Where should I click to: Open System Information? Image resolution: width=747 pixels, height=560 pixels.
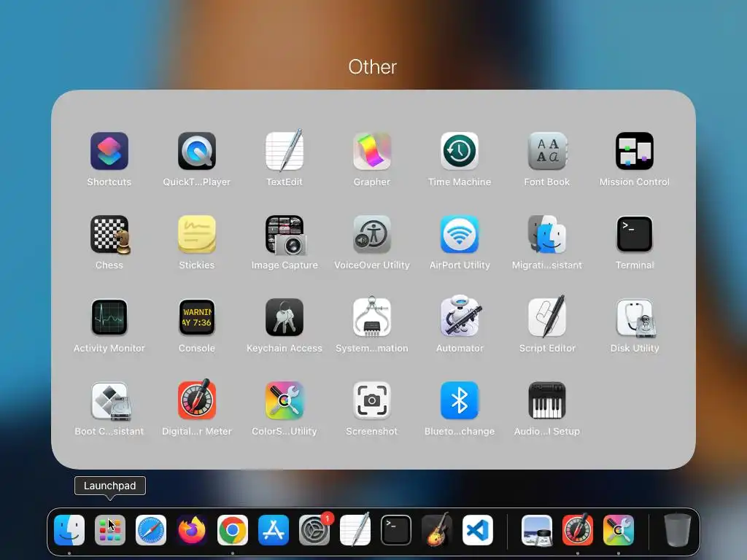coord(372,316)
